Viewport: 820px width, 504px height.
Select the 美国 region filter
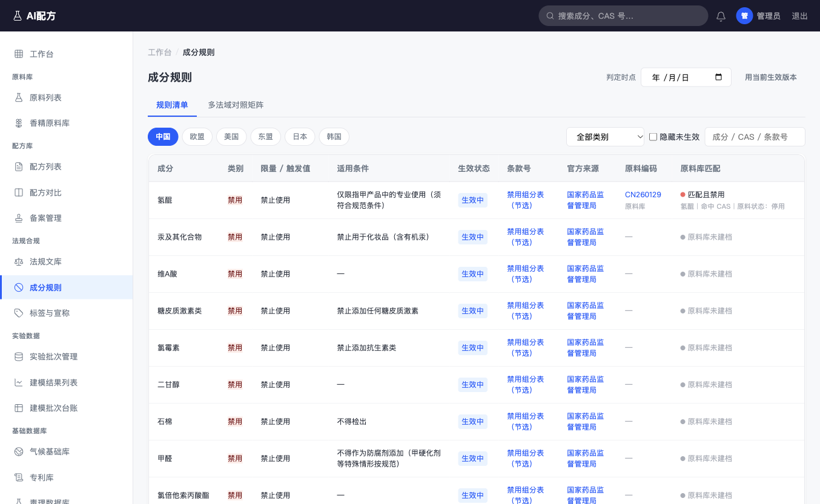(x=231, y=137)
